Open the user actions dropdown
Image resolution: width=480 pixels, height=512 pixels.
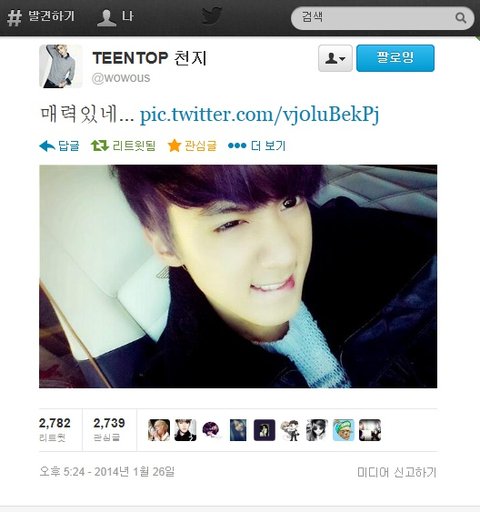pyautogui.click(x=335, y=58)
